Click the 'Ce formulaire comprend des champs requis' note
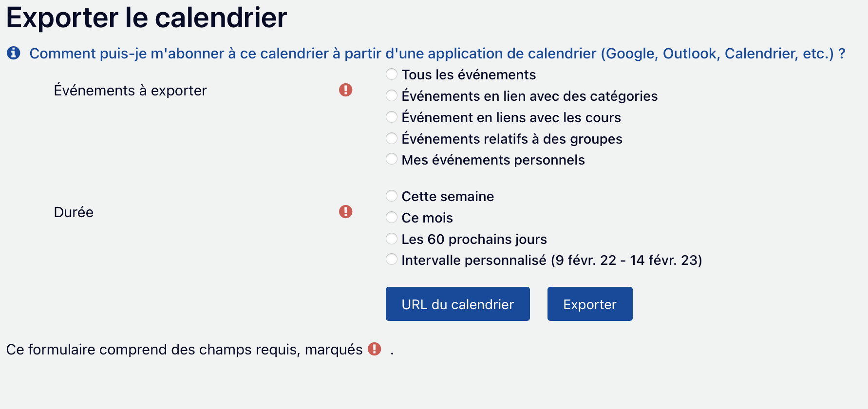868x409 pixels. [184, 350]
